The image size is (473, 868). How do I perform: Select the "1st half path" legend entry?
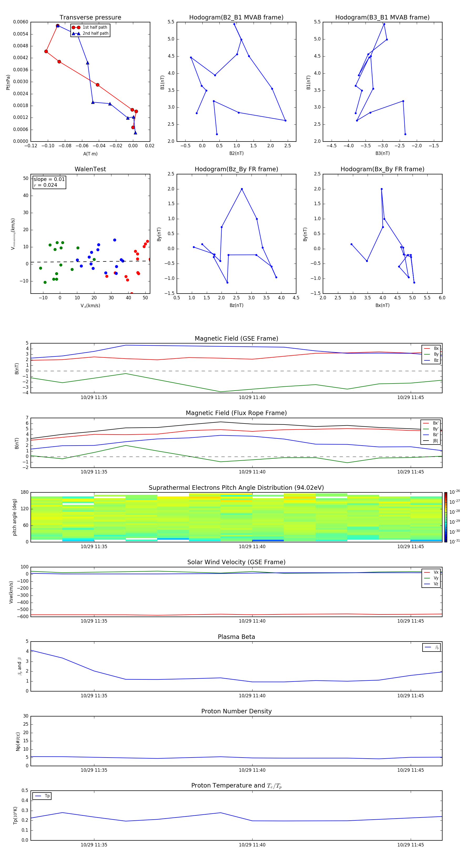click(90, 27)
